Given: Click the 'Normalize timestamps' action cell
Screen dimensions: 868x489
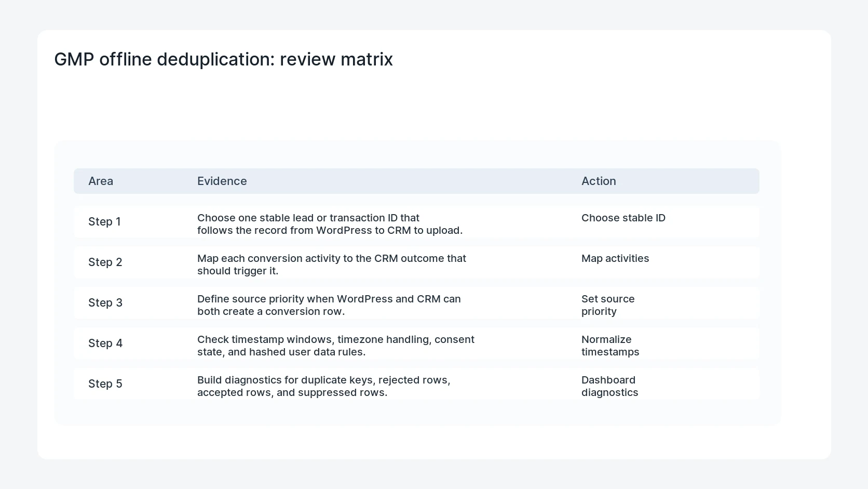Looking at the screenshot, I should [x=611, y=346].
